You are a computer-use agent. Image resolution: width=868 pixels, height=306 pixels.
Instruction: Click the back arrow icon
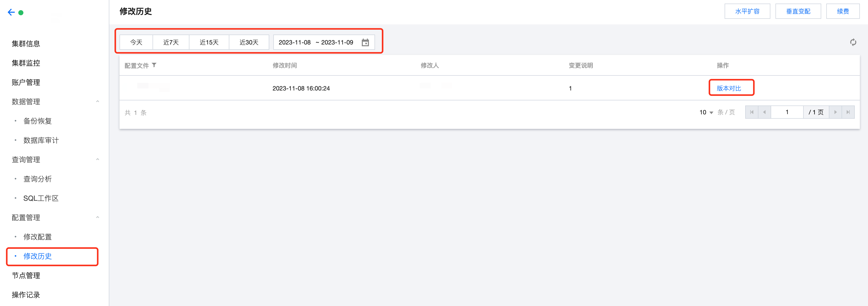11,12
